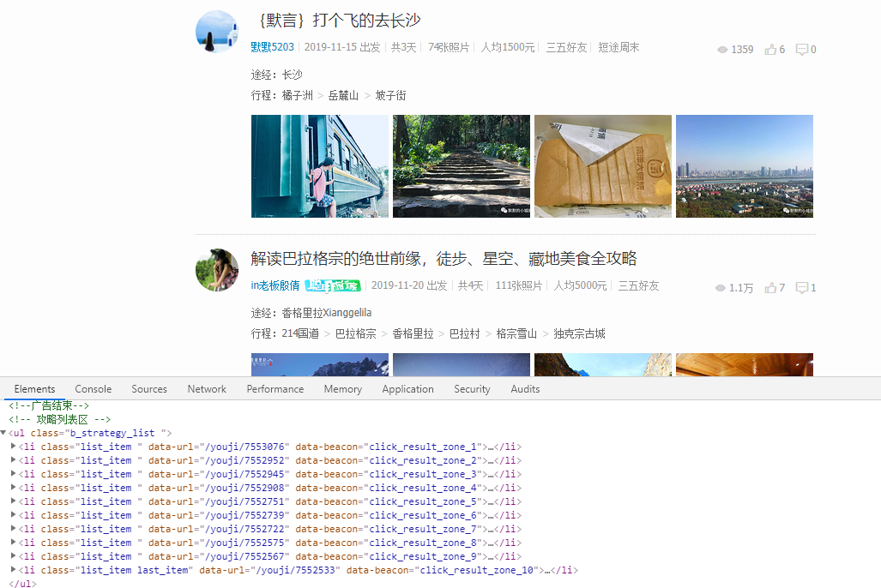Expand li node for /youji/7553076
The width and height of the screenshot is (881, 588).
(x=14, y=447)
